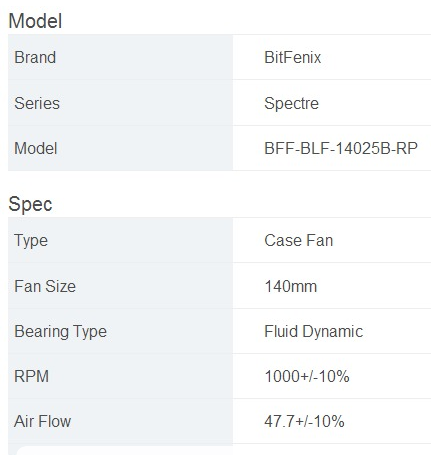Select the Model row label
Screen dimensions: 431x455
click(36, 148)
